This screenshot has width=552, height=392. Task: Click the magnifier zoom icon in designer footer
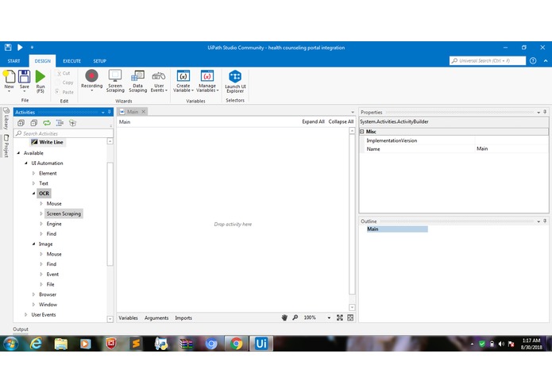coord(295,317)
